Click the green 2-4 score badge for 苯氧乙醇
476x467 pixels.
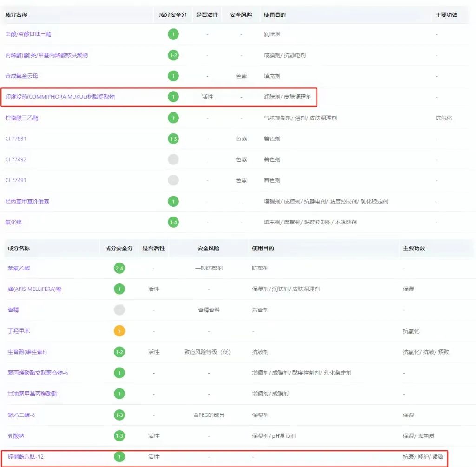click(x=119, y=268)
